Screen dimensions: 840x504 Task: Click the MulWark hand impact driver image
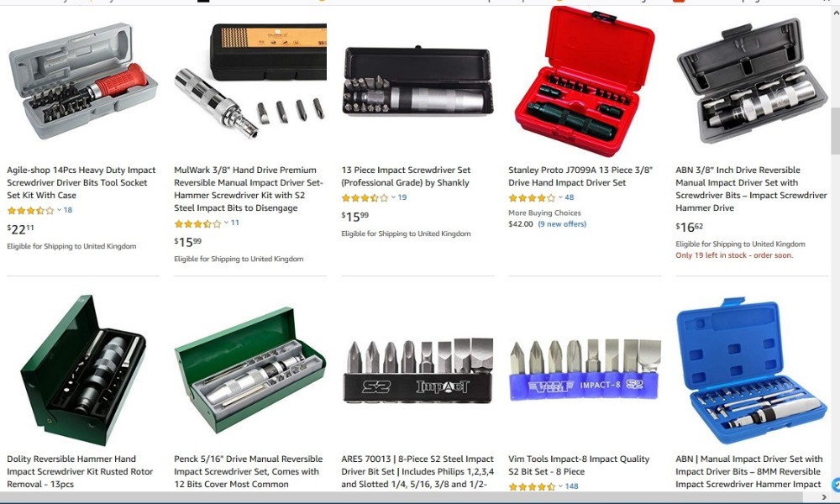(x=250, y=80)
